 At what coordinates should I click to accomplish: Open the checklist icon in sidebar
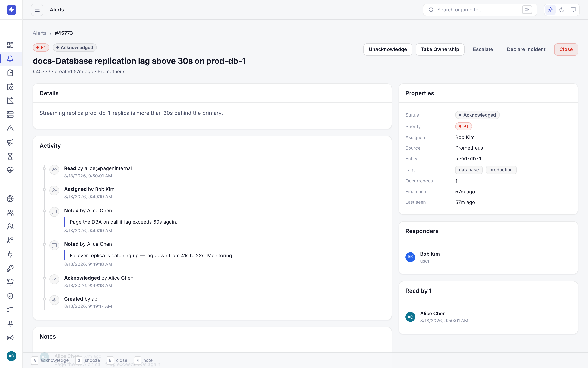[x=10, y=310]
